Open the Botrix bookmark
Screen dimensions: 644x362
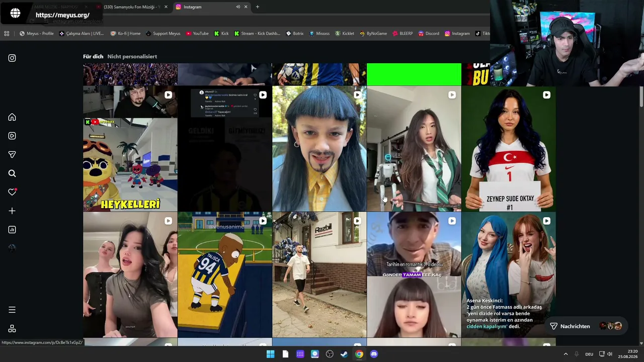(x=295, y=34)
